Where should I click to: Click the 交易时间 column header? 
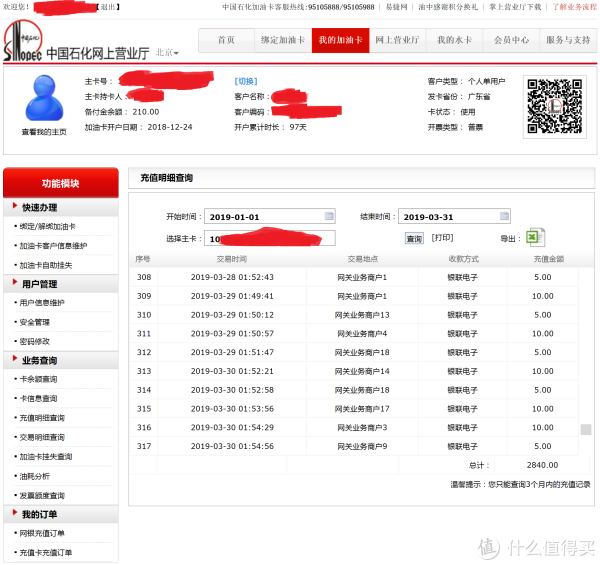[x=232, y=259]
